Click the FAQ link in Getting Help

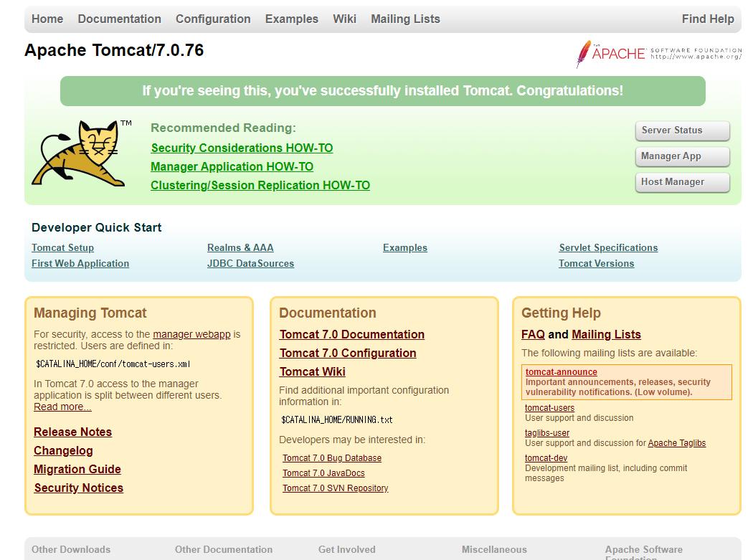coord(533,335)
